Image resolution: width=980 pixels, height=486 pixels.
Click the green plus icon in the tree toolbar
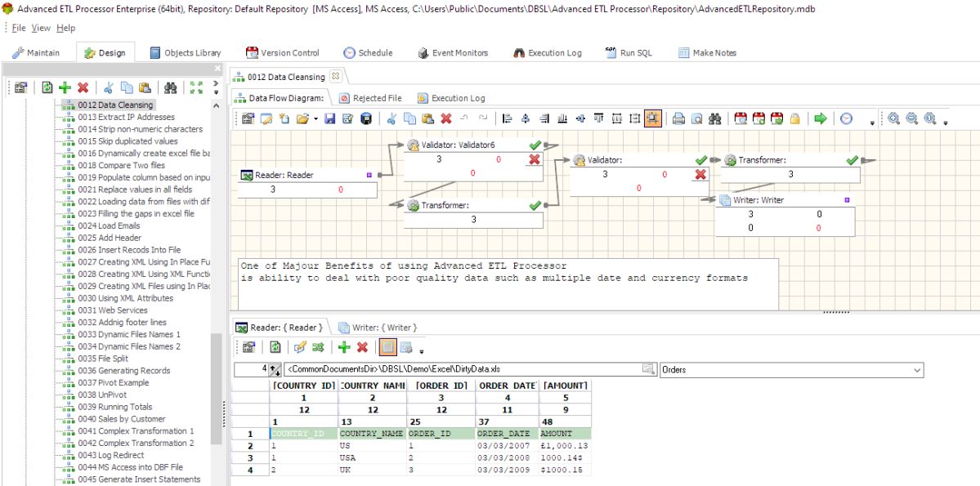pyautogui.click(x=65, y=87)
